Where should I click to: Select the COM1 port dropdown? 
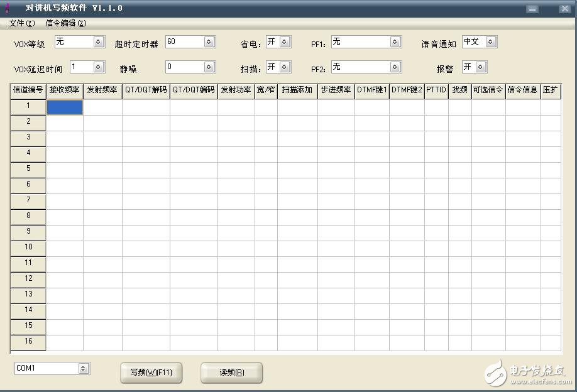pos(84,369)
